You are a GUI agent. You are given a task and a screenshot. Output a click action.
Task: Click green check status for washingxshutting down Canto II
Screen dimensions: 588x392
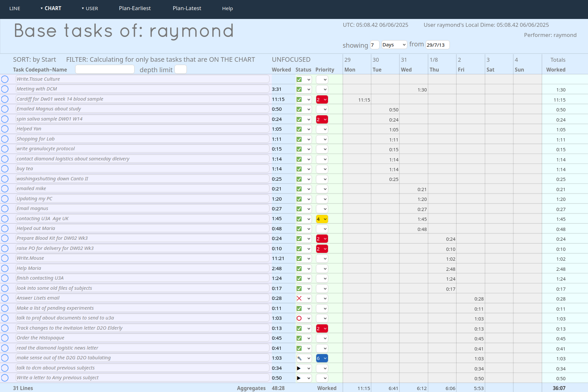tap(299, 179)
